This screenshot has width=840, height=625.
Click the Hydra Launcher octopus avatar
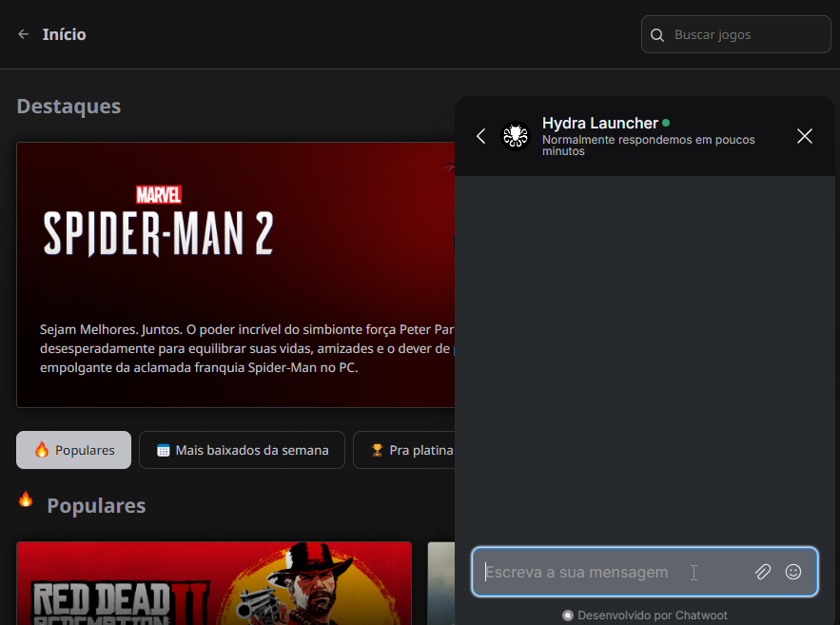(x=516, y=136)
